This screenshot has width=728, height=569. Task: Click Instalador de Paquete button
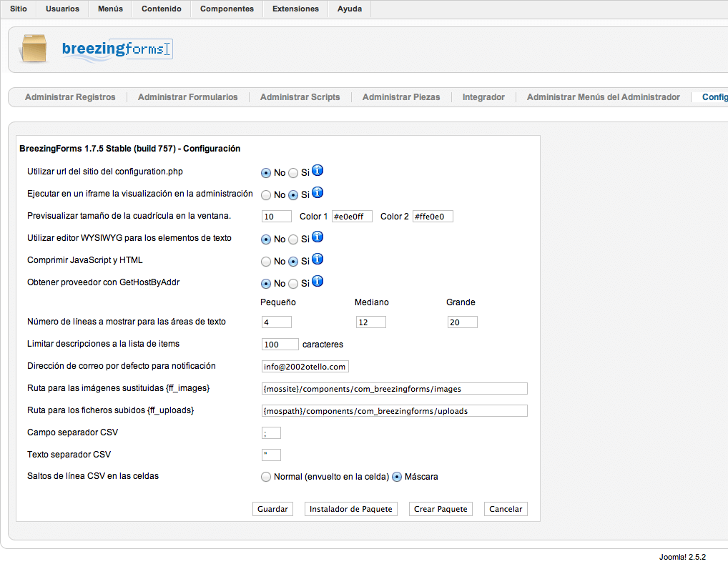pyautogui.click(x=351, y=509)
